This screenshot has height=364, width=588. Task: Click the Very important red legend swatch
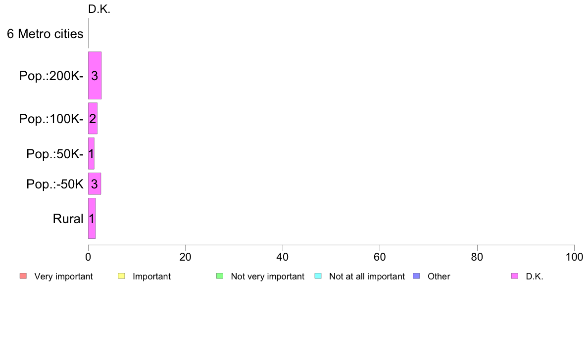23,276
